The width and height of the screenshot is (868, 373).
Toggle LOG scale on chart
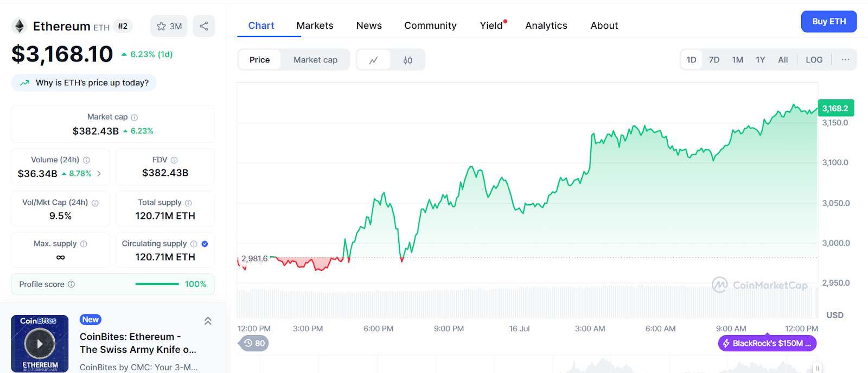[x=814, y=60]
